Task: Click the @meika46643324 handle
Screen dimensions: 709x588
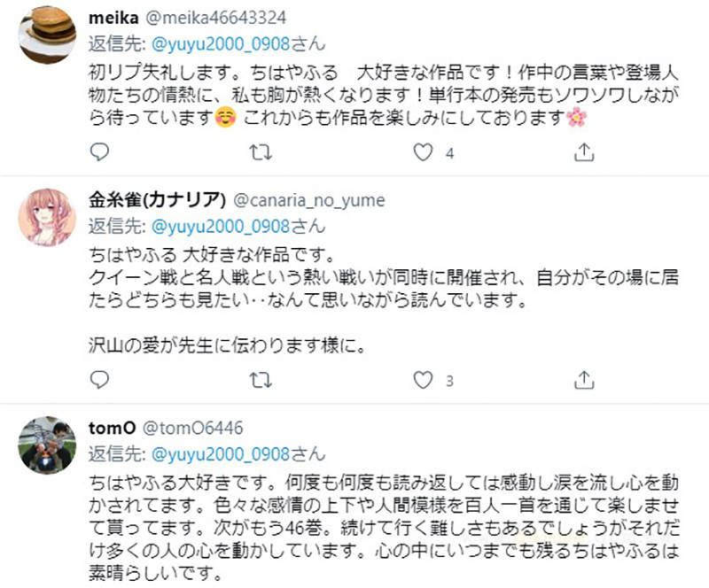Action: click(215, 15)
